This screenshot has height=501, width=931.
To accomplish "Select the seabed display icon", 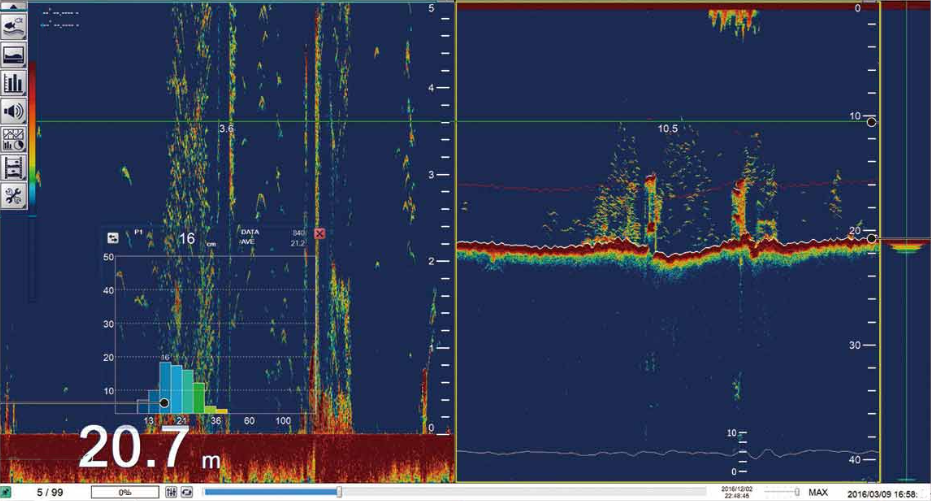I will tap(14, 55).
